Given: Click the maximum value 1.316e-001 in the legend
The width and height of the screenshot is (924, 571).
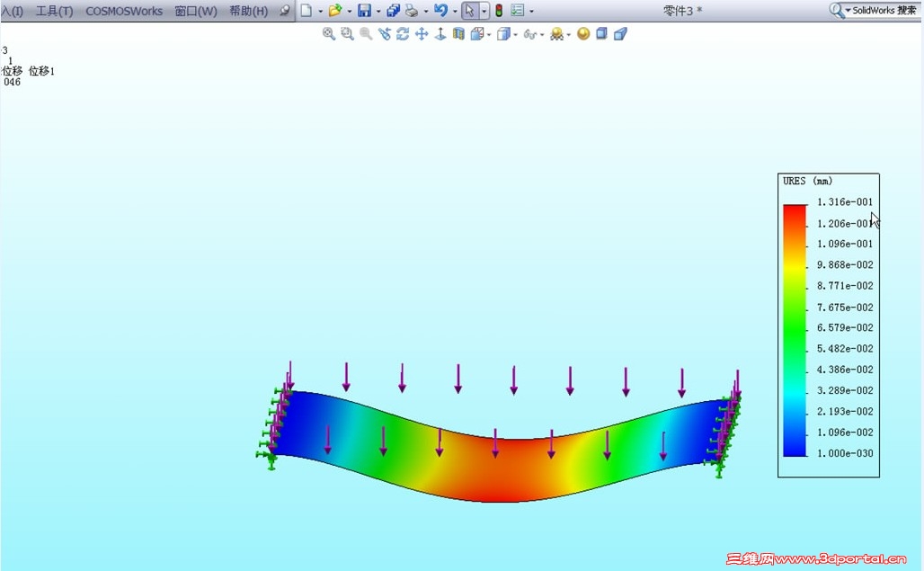Looking at the screenshot, I should 844,202.
